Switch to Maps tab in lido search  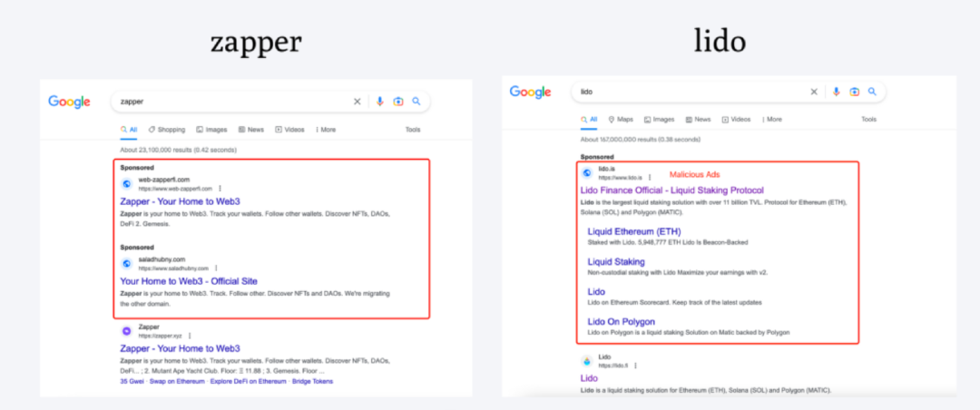pyautogui.click(x=621, y=119)
